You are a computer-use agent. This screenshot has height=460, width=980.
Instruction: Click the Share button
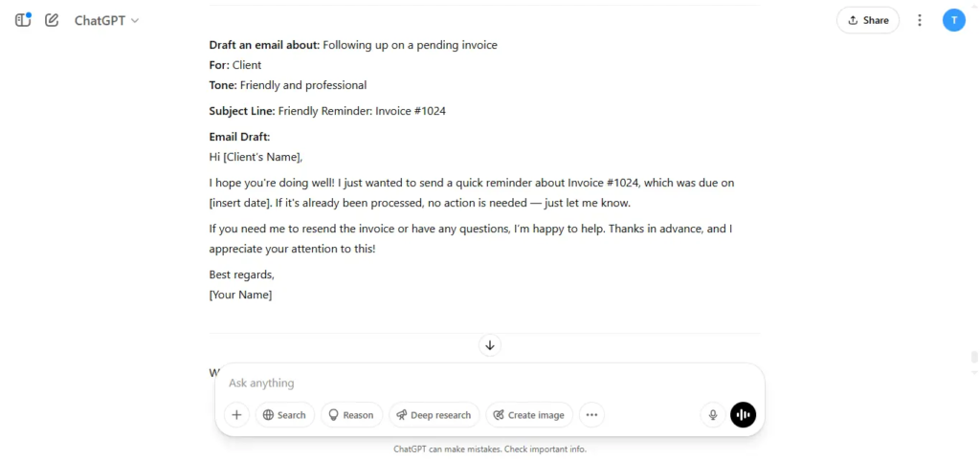point(867,20)
